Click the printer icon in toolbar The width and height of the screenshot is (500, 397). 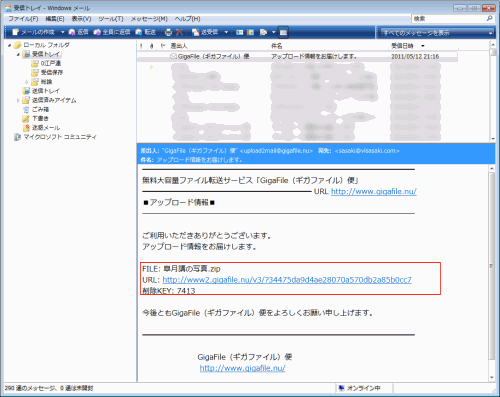tap(168, 32)
